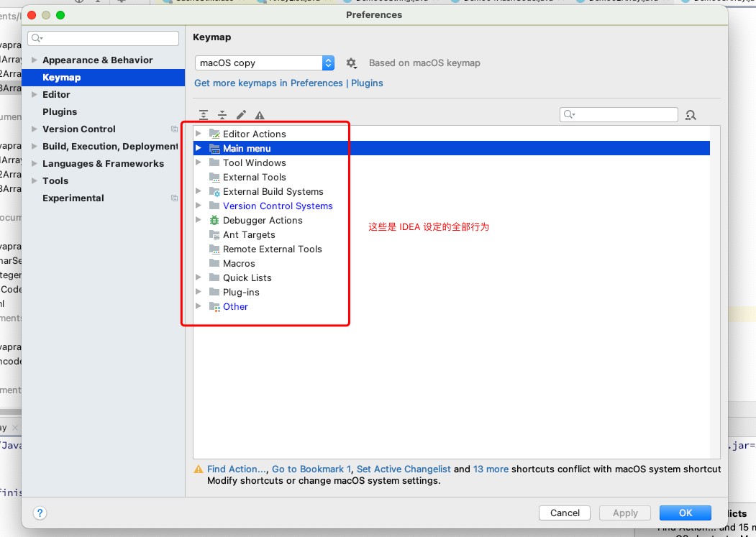756x537 pixels.
Task: Click the Find Actions by Shortcut icon
Action: point(691,115)
